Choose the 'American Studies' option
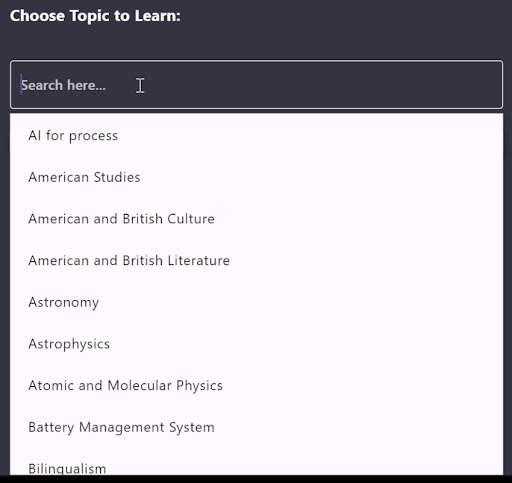This screenshot has height=483, width=512. click(256, 177)
